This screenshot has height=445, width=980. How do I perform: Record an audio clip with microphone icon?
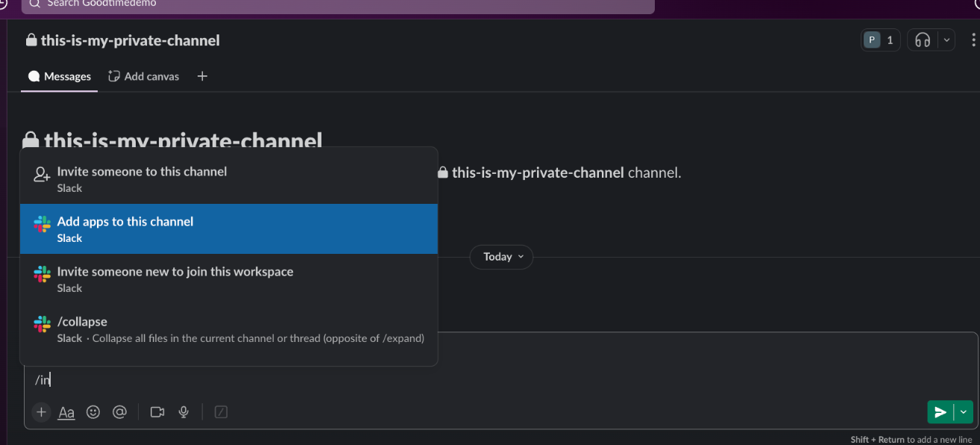pos(183,411)
